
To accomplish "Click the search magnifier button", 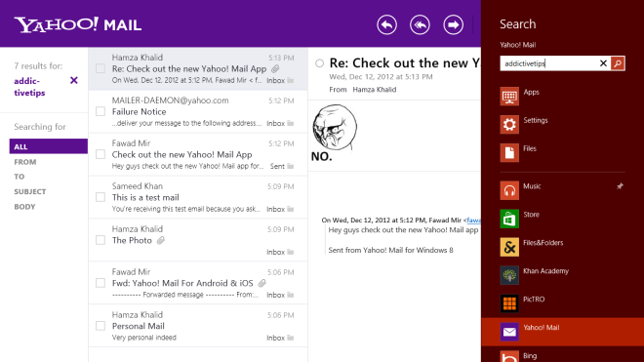I will [x=618, y=63].
